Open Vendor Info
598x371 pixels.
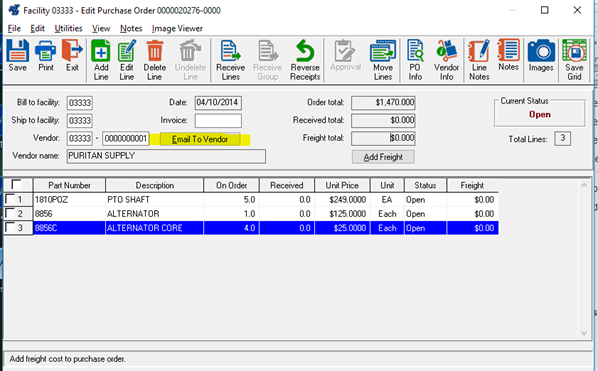point(446,60)
